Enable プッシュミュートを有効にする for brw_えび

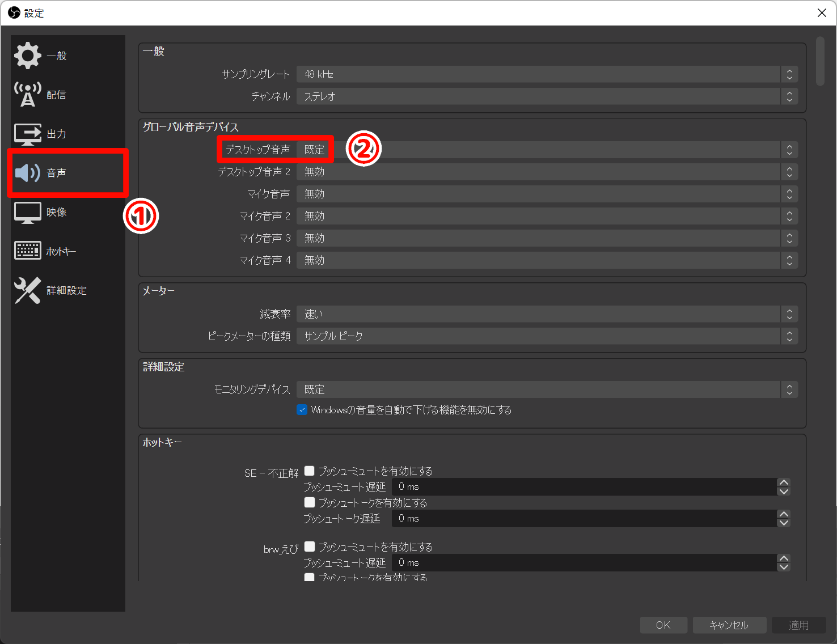(310, 546)
